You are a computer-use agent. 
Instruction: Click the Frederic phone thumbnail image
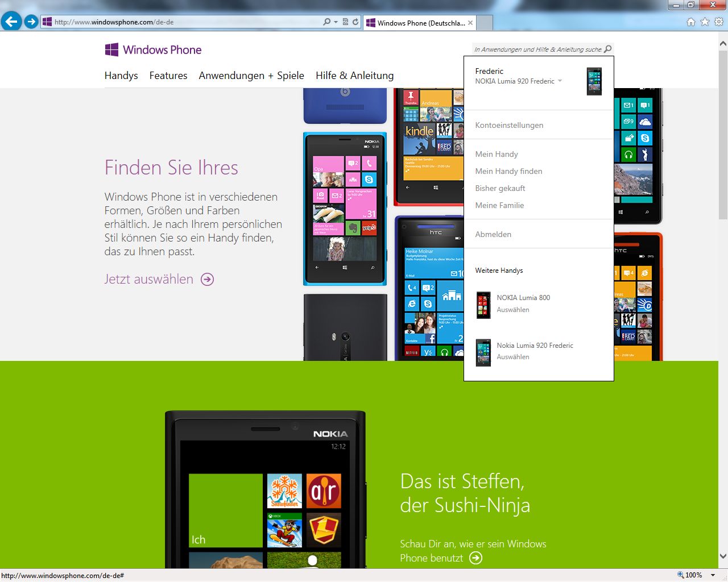click(x=594, y=81)
